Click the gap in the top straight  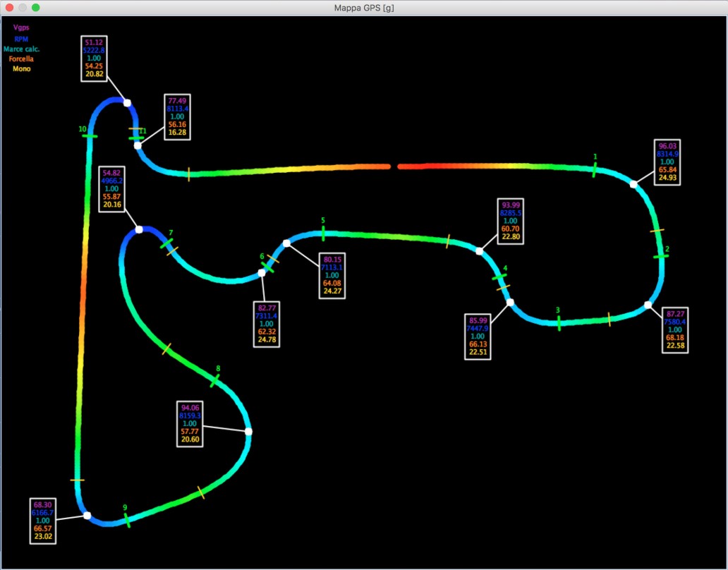pyautogui.click(x=394, y=166)
